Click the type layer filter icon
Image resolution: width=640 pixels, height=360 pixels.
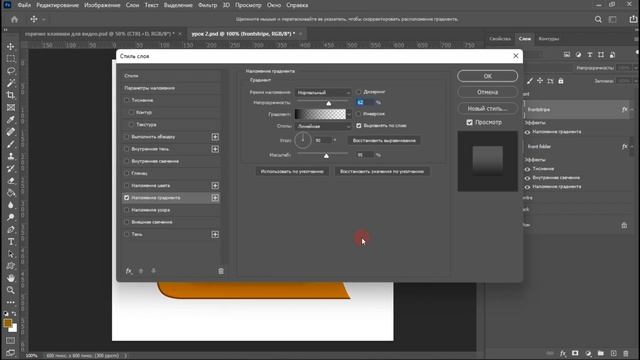(x=589, y=55)
